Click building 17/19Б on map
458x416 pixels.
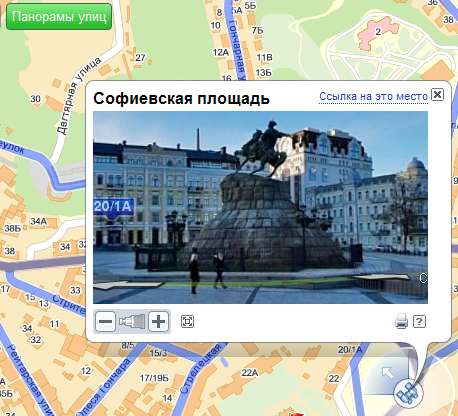coord(154,378)
